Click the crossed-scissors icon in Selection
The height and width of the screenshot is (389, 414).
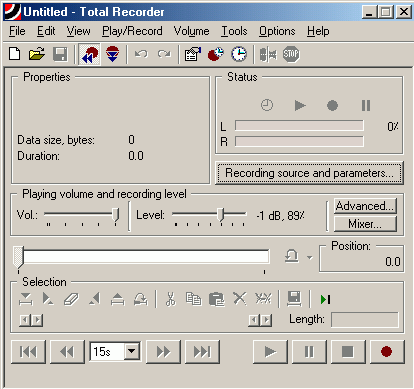click(263, 299)
